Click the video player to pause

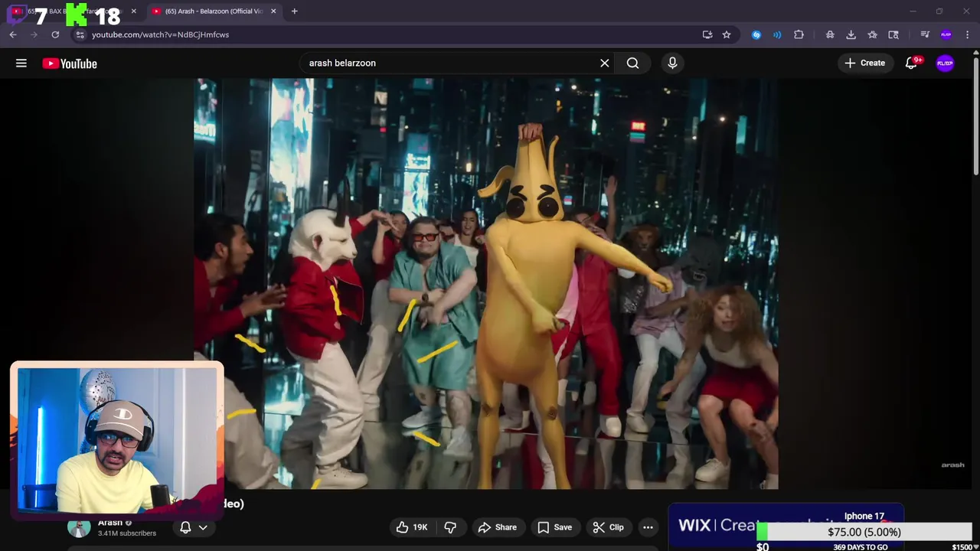486,284
